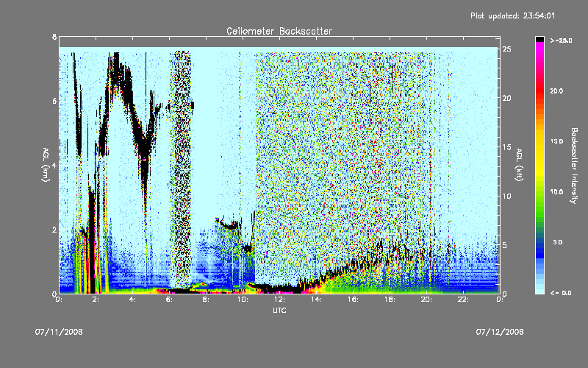Screen dimensions: 588x368
Task: Click the noisy data column near 6:30 UTC
Action: [180, 169]
